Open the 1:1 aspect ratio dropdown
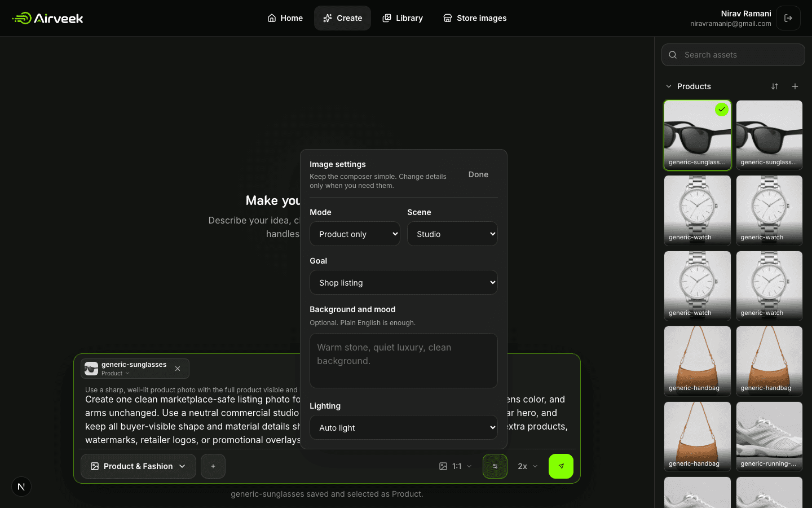 click(x=456, y=466)
